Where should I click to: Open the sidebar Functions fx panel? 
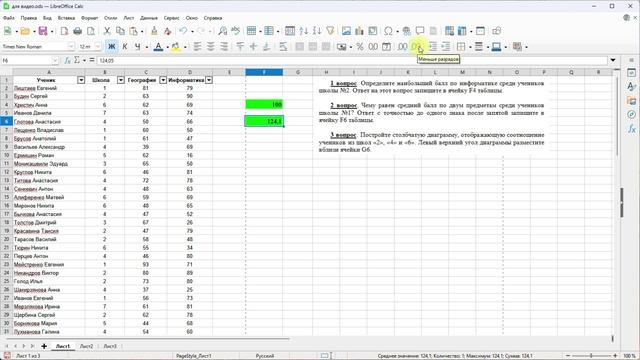click(631, 129)
